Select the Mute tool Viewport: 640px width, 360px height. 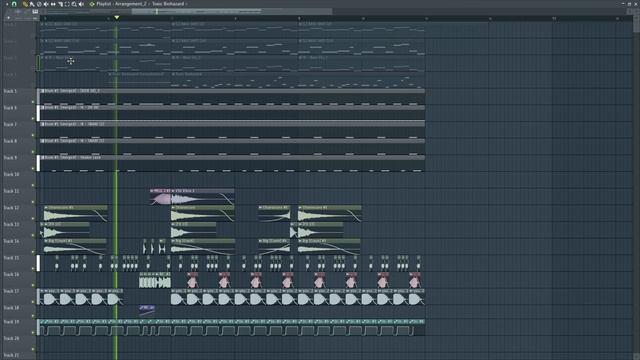[x=46, y=4]
